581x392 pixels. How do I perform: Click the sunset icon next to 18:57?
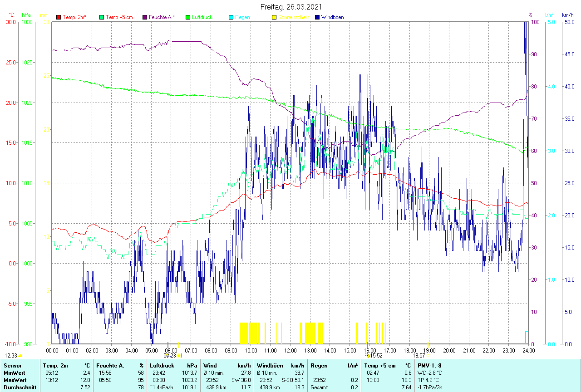tap(428, 356)
